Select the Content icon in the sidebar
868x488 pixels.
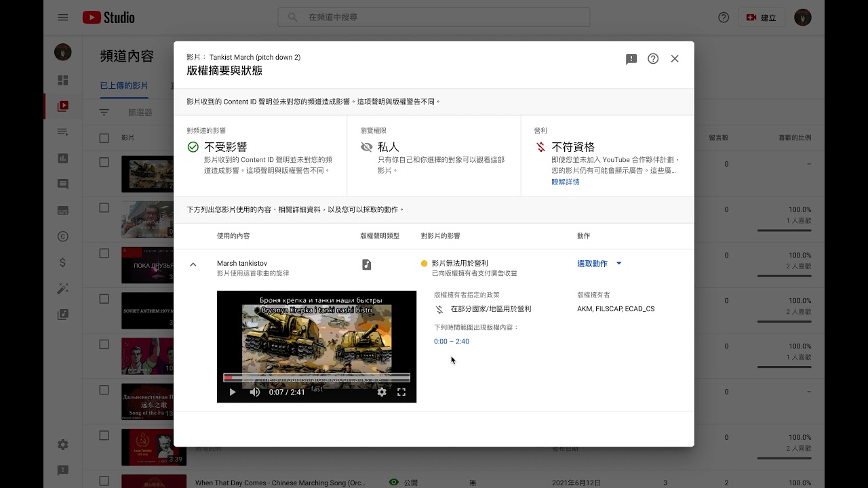(63, 106)
